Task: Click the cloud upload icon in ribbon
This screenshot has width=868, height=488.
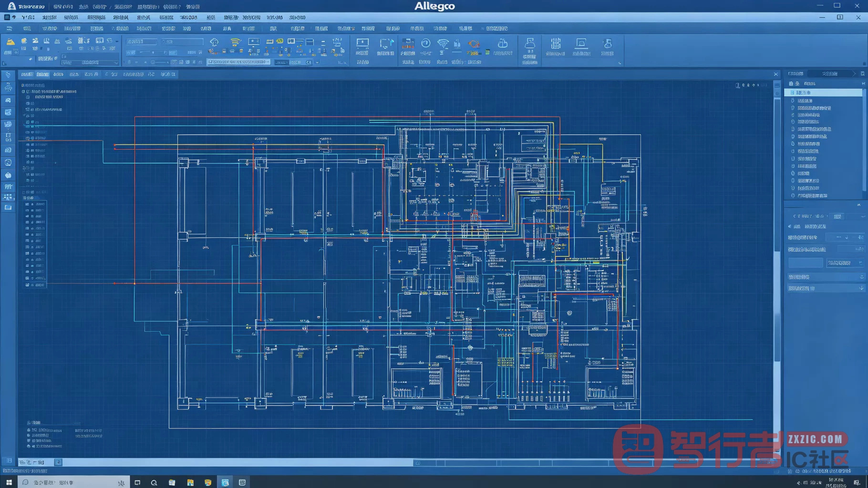Action: click(x=502, y=44)
